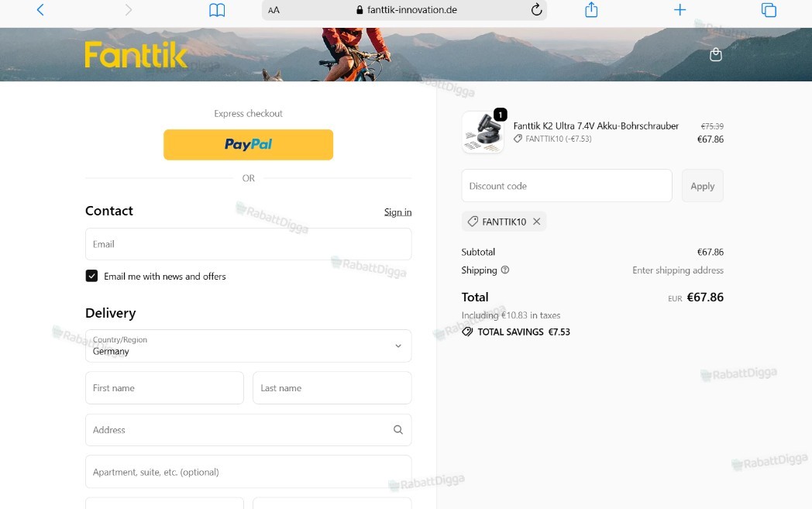This screenshot has width=812, height=509.
Task: Show all tabs overview icon
Action: (x=769, y=10)
